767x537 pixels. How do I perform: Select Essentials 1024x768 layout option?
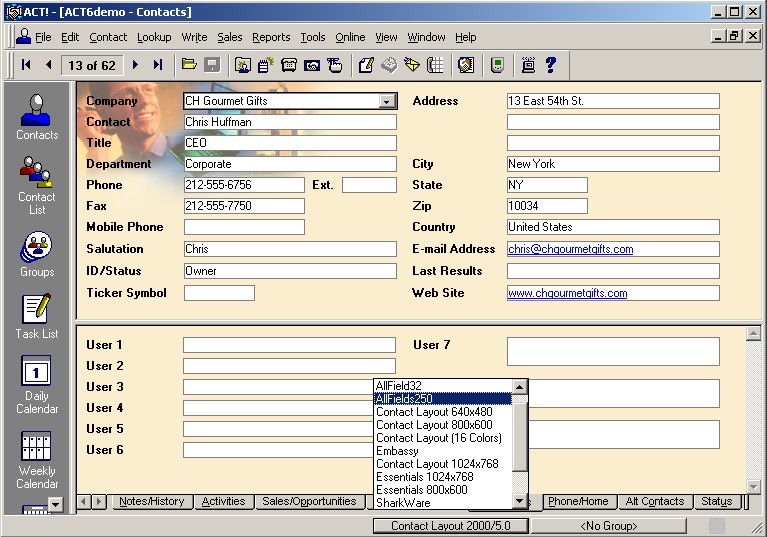[443, 477]
